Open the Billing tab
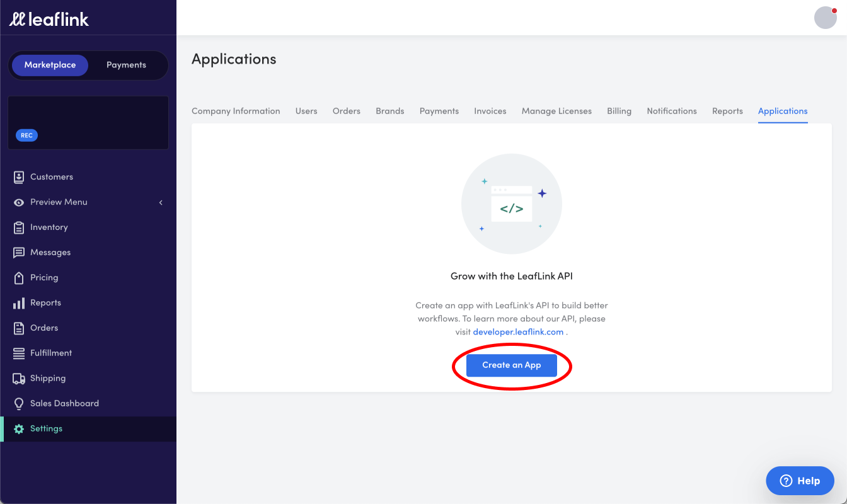Screen dimensions: 847x504 click(x=619, y=111)
